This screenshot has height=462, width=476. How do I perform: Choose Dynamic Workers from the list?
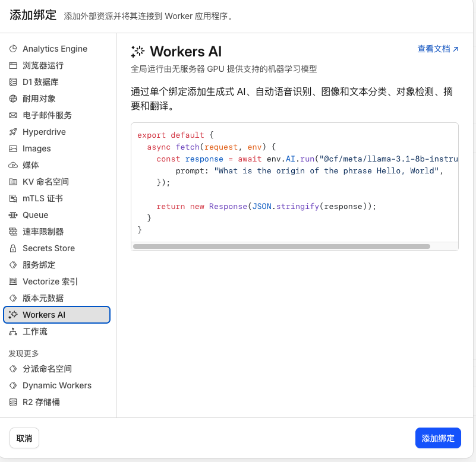(x=56, y=385)
